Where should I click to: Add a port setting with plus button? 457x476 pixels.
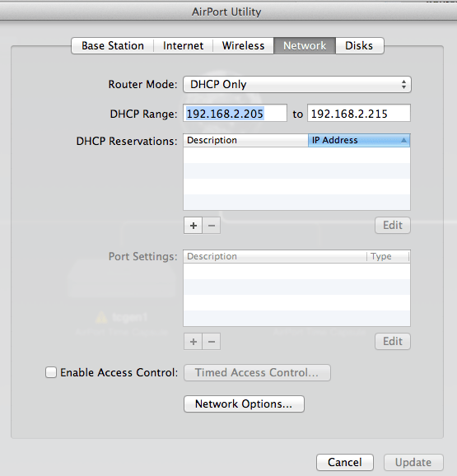tap(193, 342)
